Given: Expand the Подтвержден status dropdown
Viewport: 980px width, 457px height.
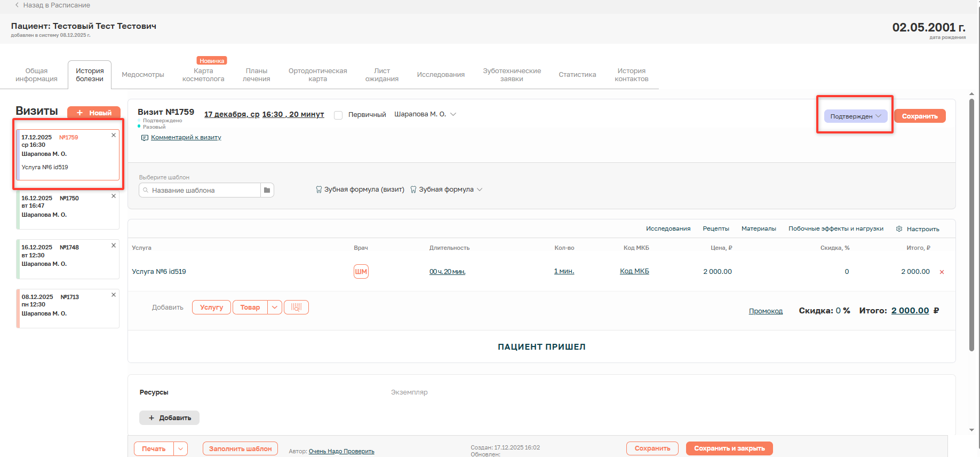Looking at the screenshot, I should 855,116.
